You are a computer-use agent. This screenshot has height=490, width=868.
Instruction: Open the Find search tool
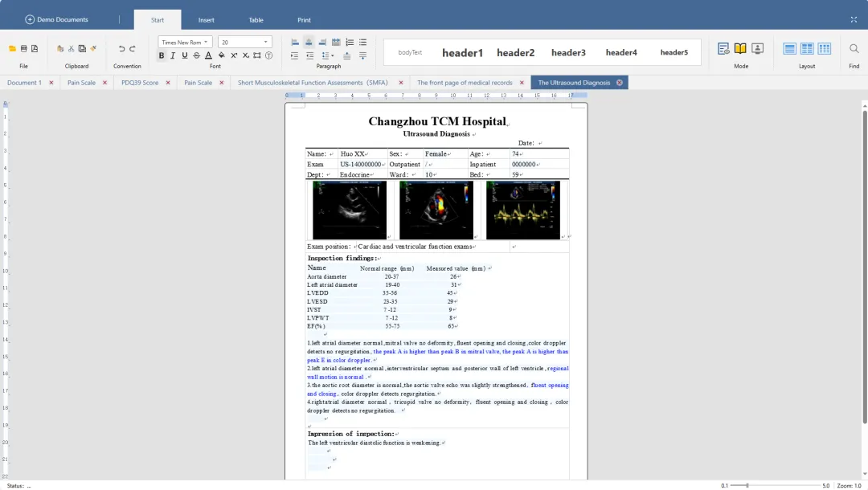point(854,49)
